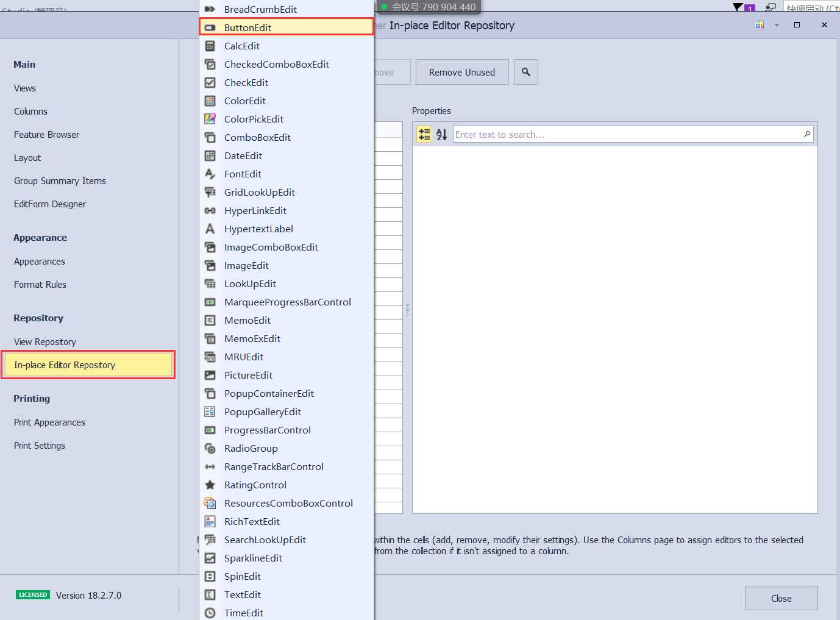Click the RichTextEdit icon
Viewport: 840px width, 620px height.
(210, 521)
